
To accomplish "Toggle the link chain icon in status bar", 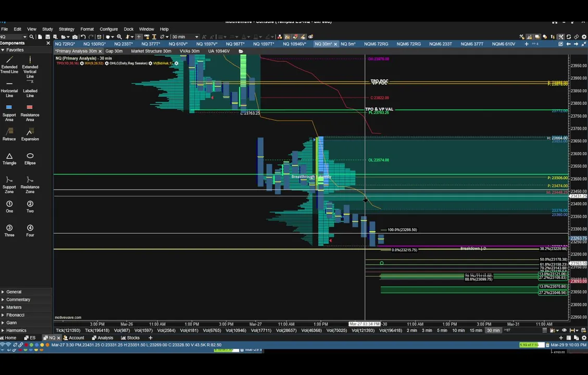I will click(21, 345).
